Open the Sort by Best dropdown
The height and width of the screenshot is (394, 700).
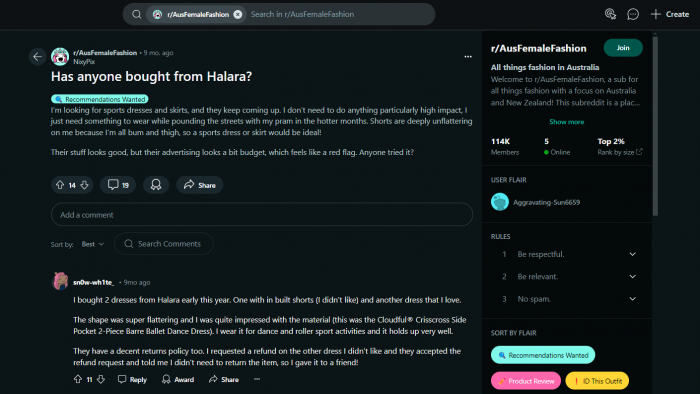tap(92, 244)
